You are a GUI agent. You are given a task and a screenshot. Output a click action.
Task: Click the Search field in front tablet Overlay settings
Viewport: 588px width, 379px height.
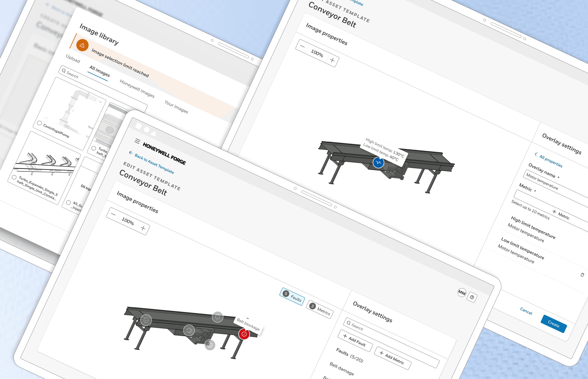(392, 343)
